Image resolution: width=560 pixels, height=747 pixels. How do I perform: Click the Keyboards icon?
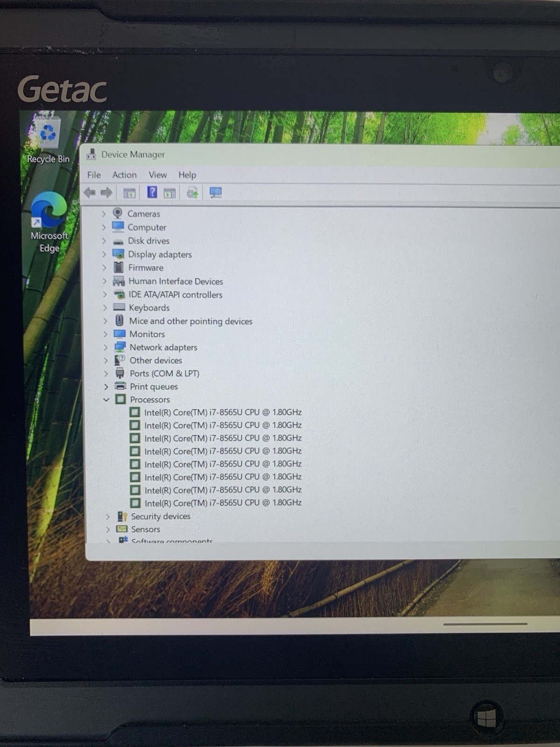pyautogui.click(x=119, y=307)
